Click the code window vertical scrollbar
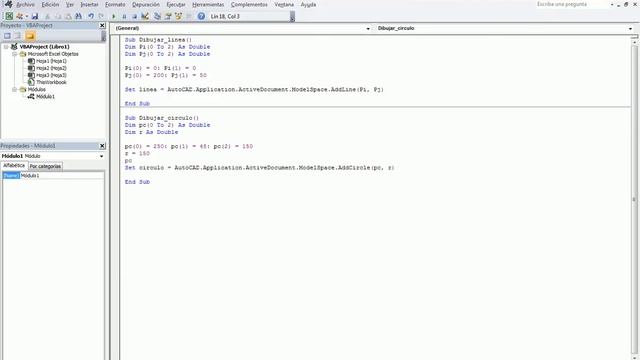The image size is (640, 360). [635, 198]
